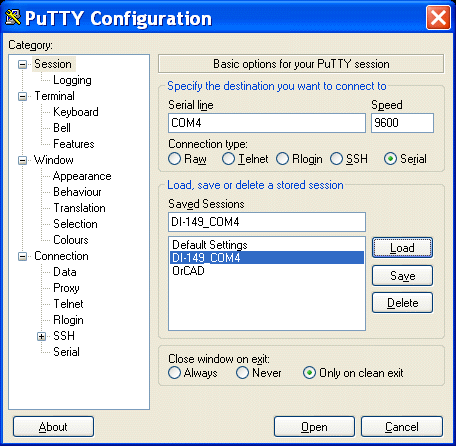
Task: Click the Speed input field
Action: pyautogui.click(x=402, y=123)
